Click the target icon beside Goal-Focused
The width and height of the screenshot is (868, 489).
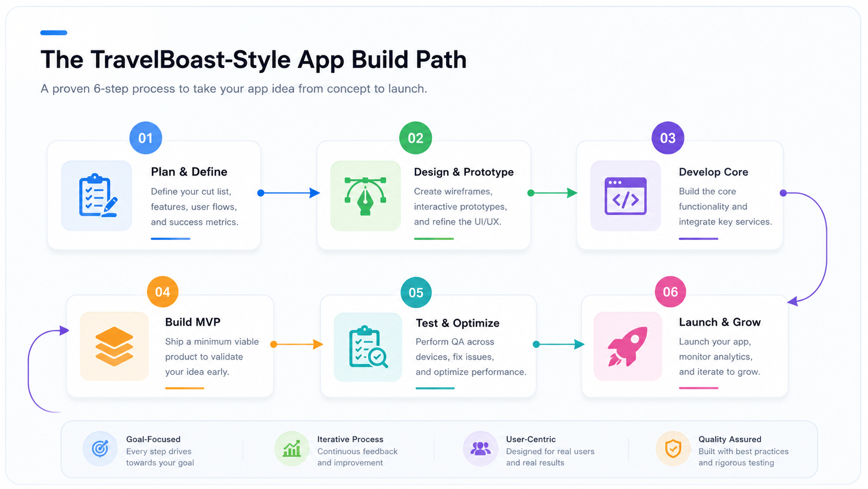click(100, 448)
